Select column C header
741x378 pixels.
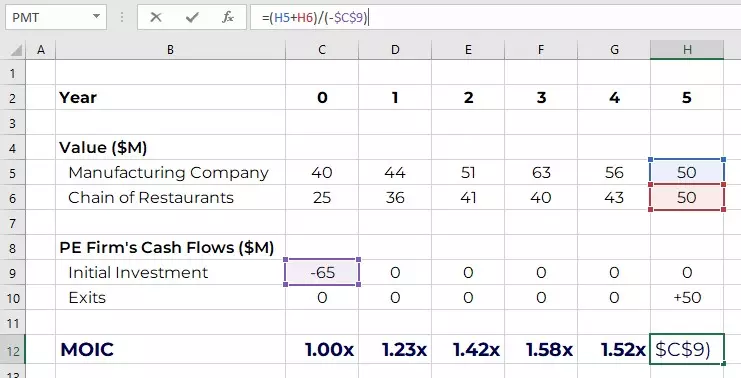click(x=322, y=50)
